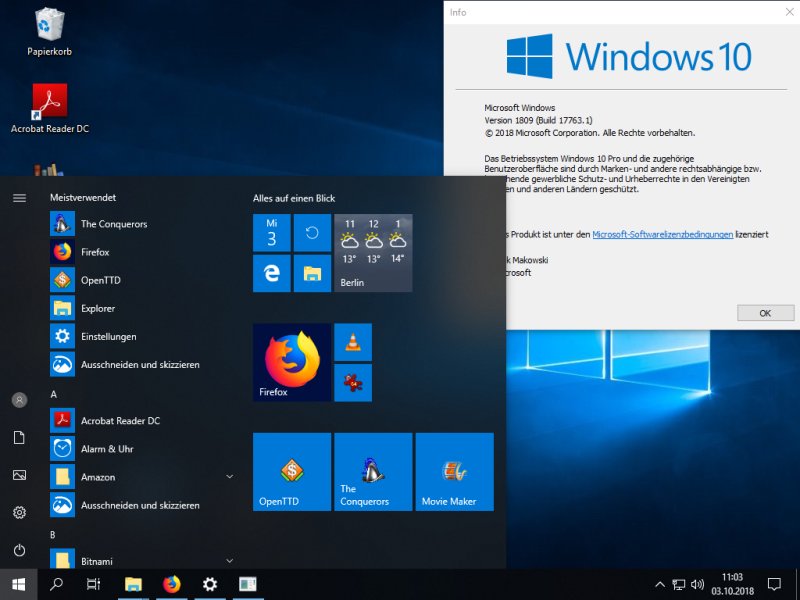Launch the OpenTTD tile

tap(292, 472)
